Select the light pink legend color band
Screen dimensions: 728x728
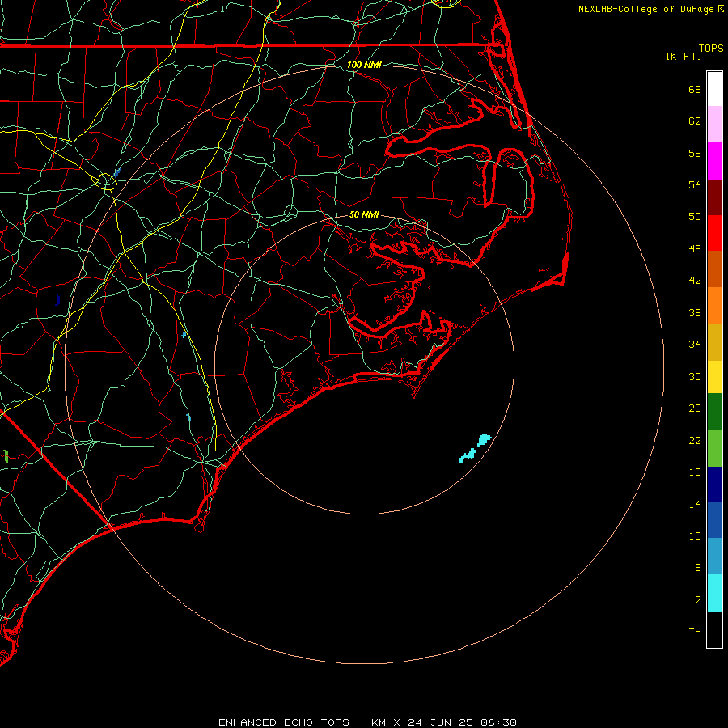tap(714, 125)
